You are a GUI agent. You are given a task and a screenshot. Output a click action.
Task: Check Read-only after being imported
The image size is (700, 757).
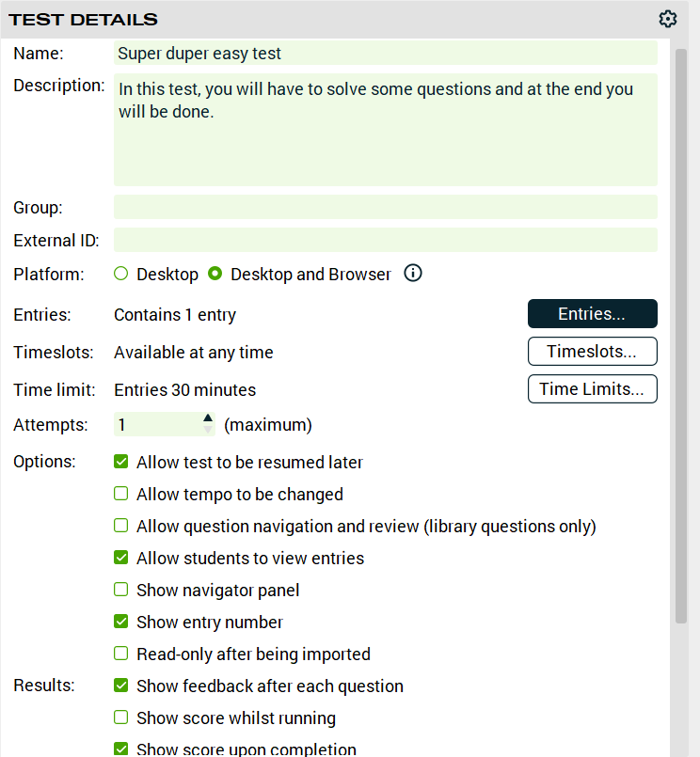click(x=120, y=654)
